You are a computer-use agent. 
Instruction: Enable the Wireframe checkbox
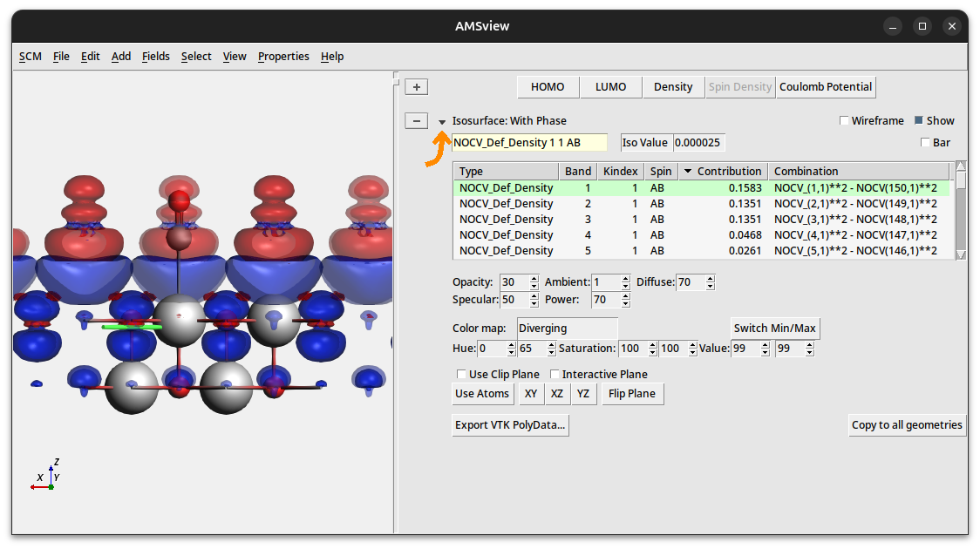pyautogui.click(x=844, y=121)
